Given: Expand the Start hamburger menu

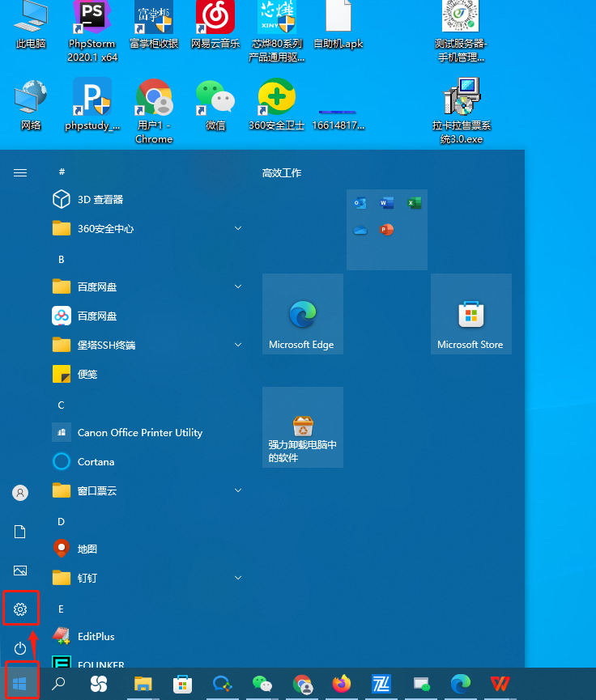Looking at the screenshot, I should 21,172.
